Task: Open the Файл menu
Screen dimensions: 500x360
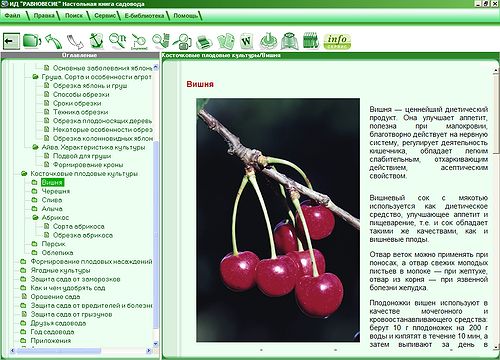Action: [x=12, y=15]
